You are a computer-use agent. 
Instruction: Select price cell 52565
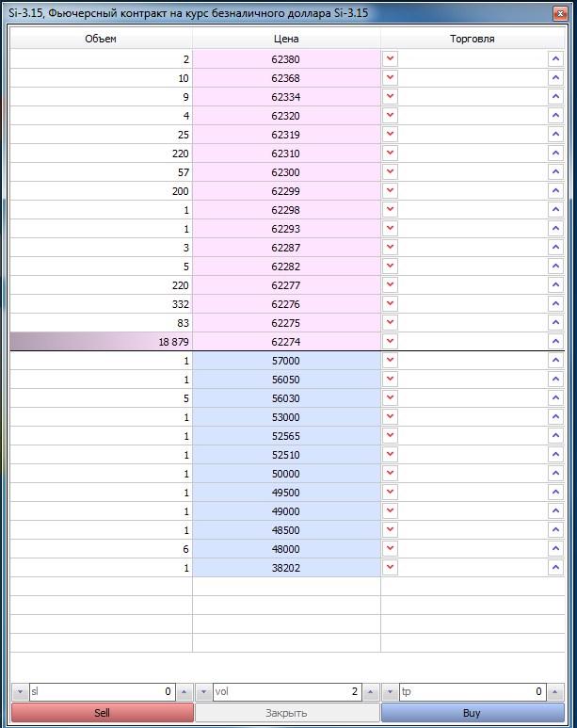(x=286, y=436)
